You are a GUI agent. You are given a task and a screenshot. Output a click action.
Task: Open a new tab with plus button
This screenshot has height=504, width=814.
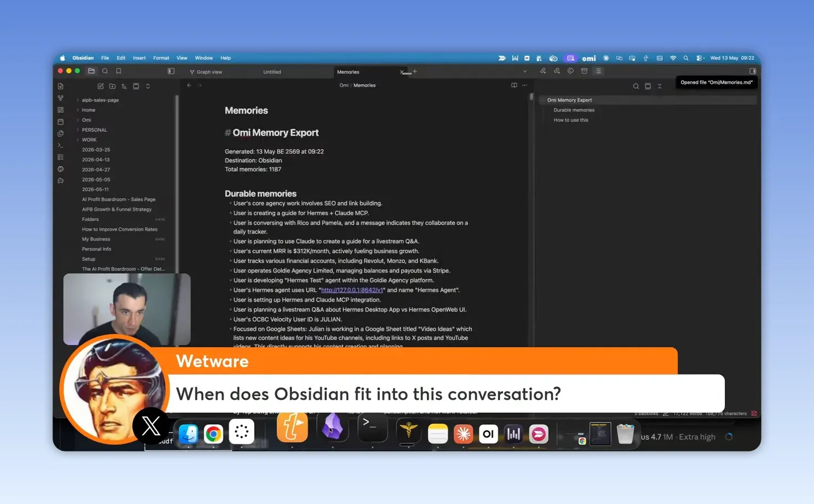coord(415,71)
